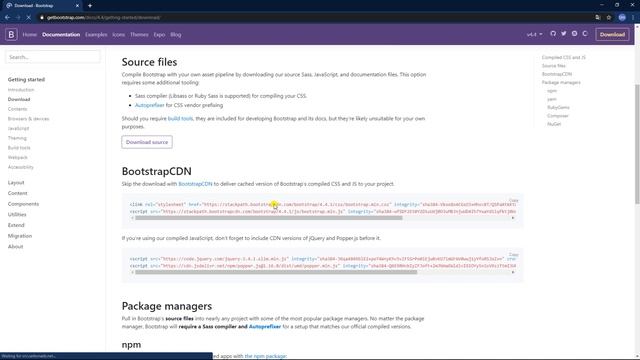The height and width of the screenshot is (360, 640).
Task: Click the page vertical scrollbar thumb
Action: pyautogui.click(x=637, y=144)
